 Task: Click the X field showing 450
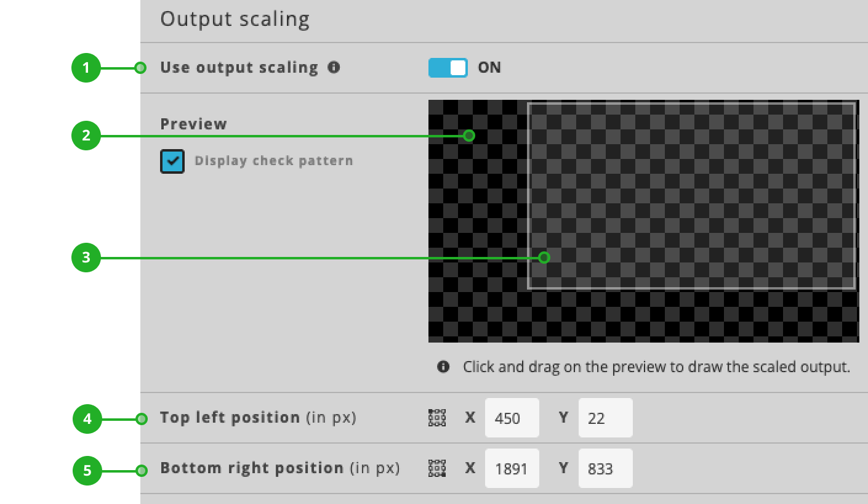click(512, 418)
